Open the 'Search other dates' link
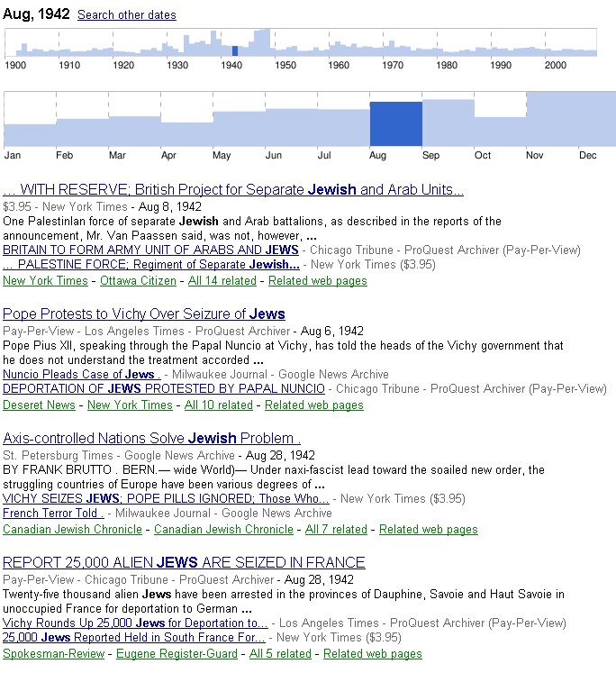This screenshot has height=673, width=616. (x=127, y=15)
